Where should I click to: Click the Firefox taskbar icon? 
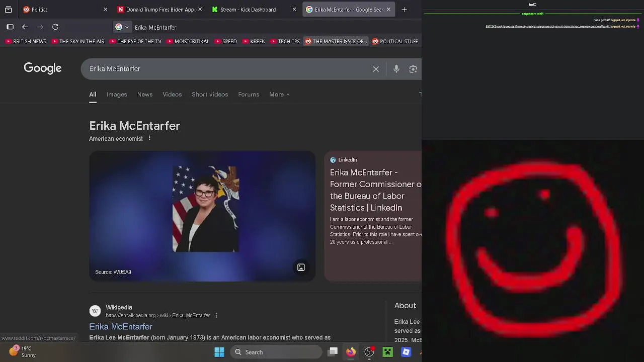(x=351, y=352)
